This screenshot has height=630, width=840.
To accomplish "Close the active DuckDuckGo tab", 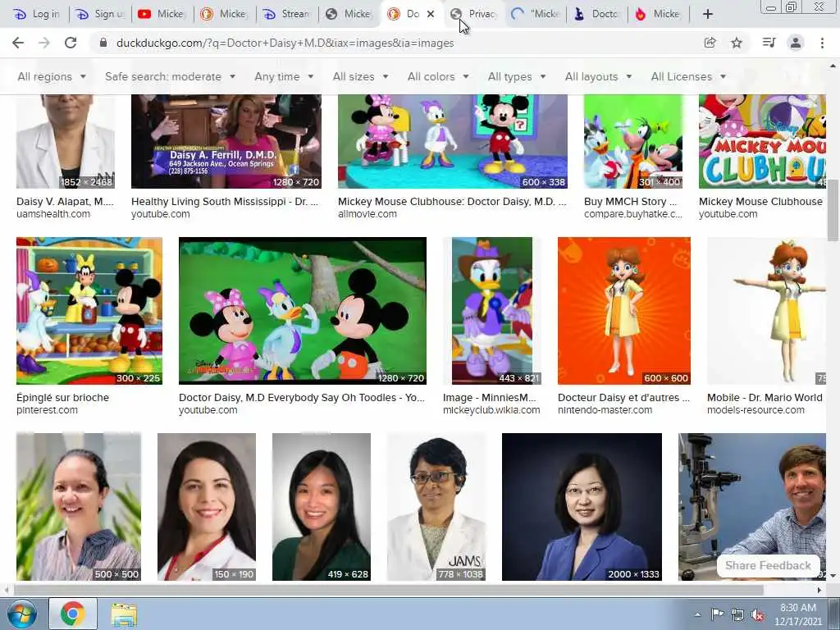I will pyautogui.click(x=430, y=14).
